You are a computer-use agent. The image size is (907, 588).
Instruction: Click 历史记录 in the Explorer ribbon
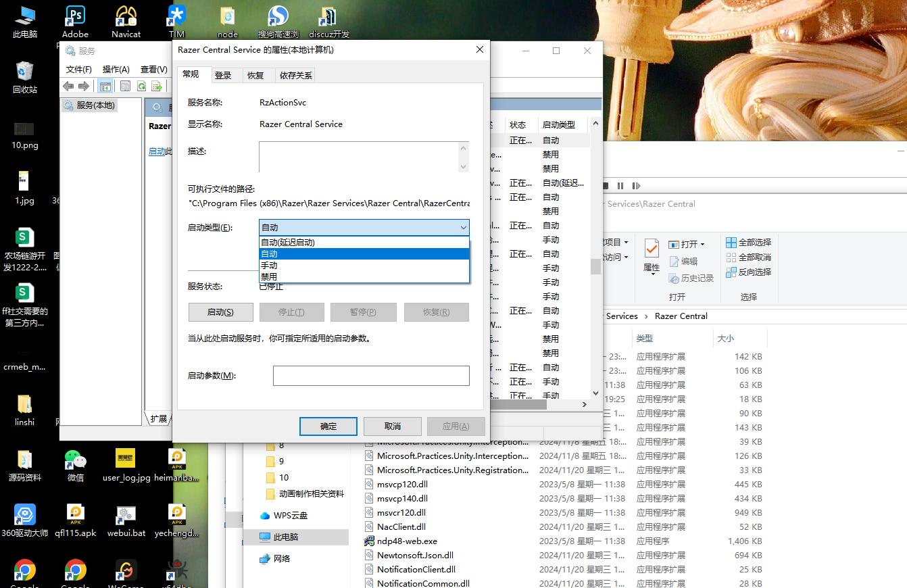(691, 278)
